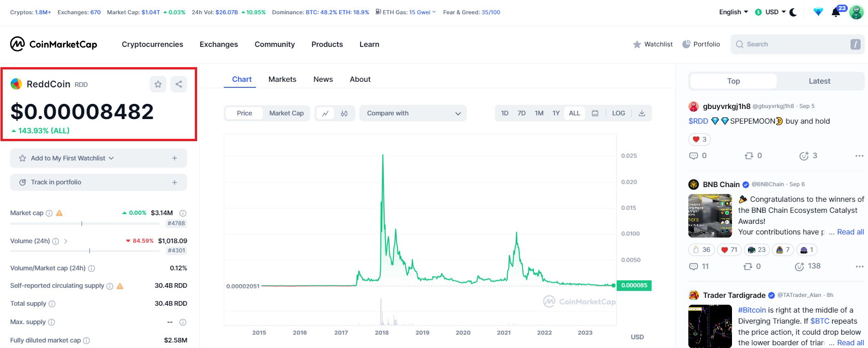Screen dimensions: 868x348
Task: Switch to the Latest feed tab
Action: tap(819, 81)
